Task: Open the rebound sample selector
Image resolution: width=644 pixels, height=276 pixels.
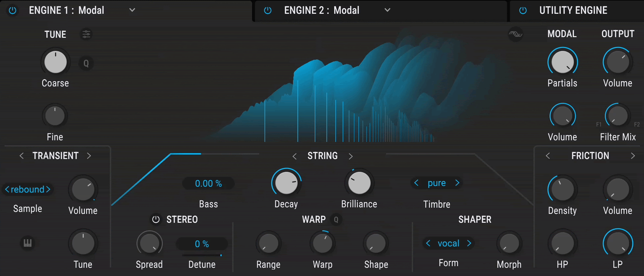Action: 28,189
